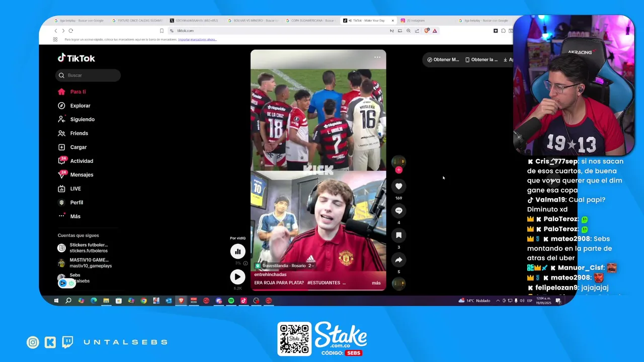644x362 pixels.
Task: Open weather widget 14°C Nublado
Action: coord(474,301)
